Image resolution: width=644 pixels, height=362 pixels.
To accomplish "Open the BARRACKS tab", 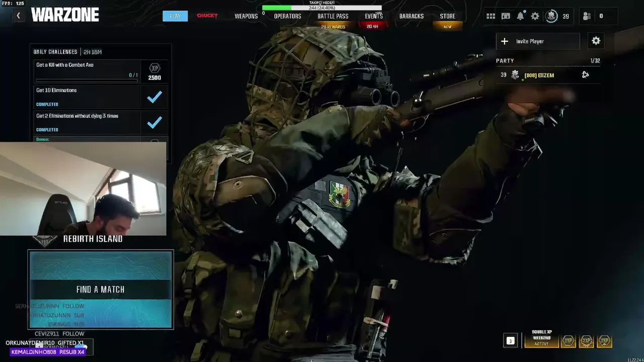I will [412, 16].
